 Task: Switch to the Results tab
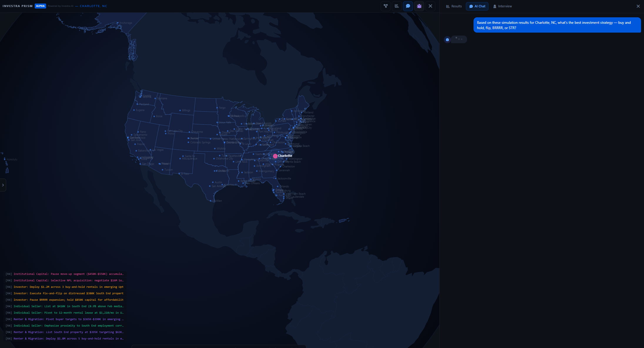coord(454,6)
